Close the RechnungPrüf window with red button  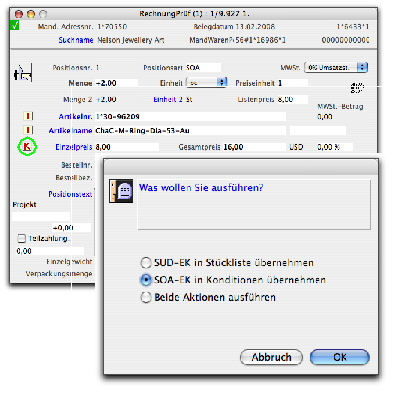(19, 14)
